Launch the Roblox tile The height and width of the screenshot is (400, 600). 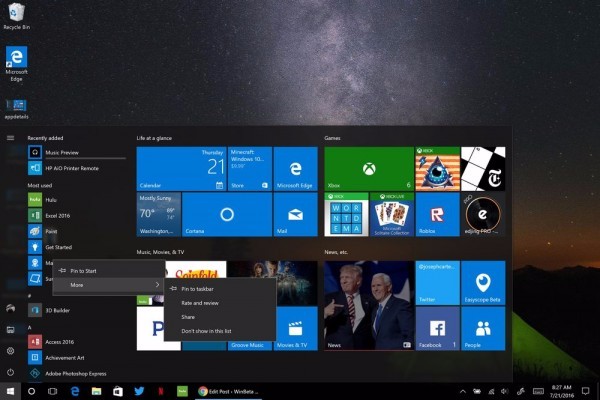pyautogui.click(x=437, y=214)
